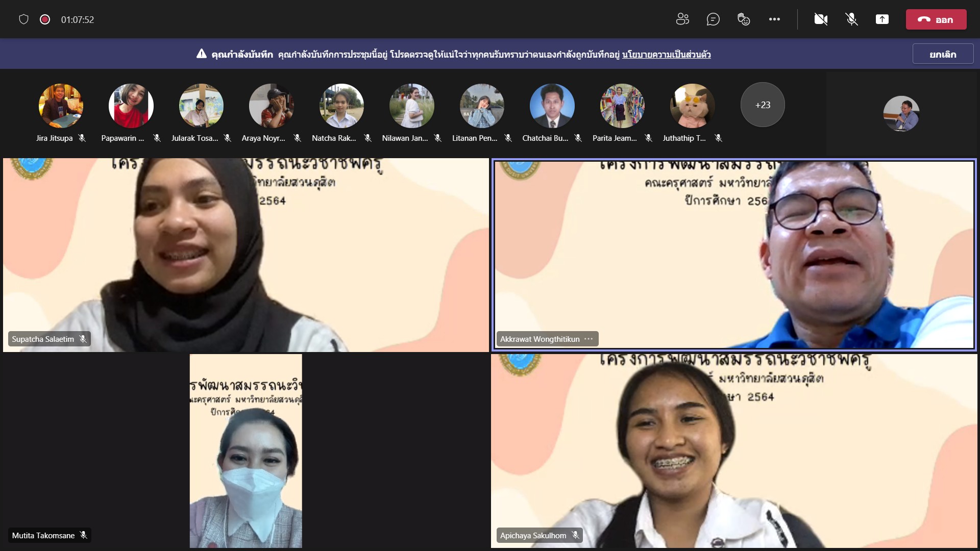Click muted mic on Mutita Takomsane's tile
This screenshot has width=980, height=551.
[x=84, y=535]
